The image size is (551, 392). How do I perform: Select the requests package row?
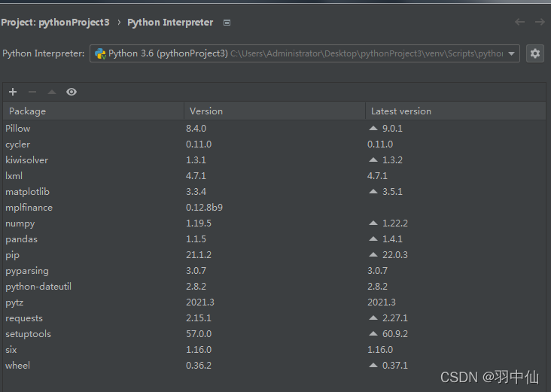(x=275, y=318)
